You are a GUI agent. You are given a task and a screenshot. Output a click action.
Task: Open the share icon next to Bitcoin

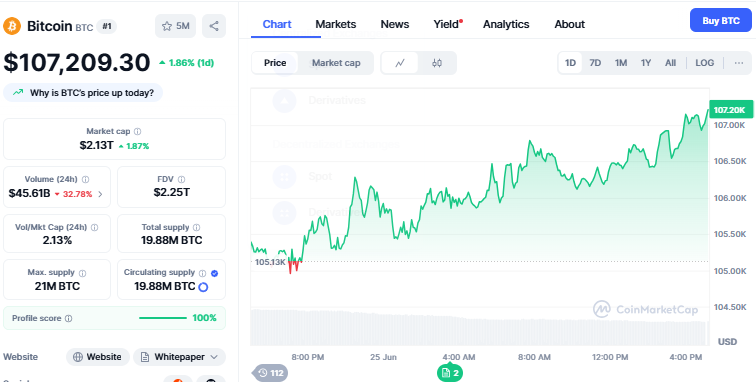point(214,26)
